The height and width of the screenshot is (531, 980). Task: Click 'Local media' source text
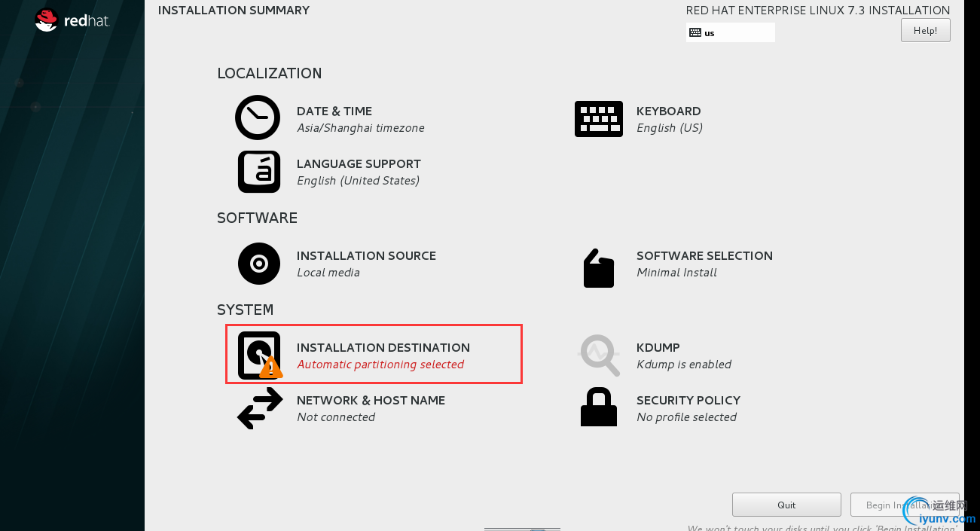pyautogui.click(x=328, y=273)
